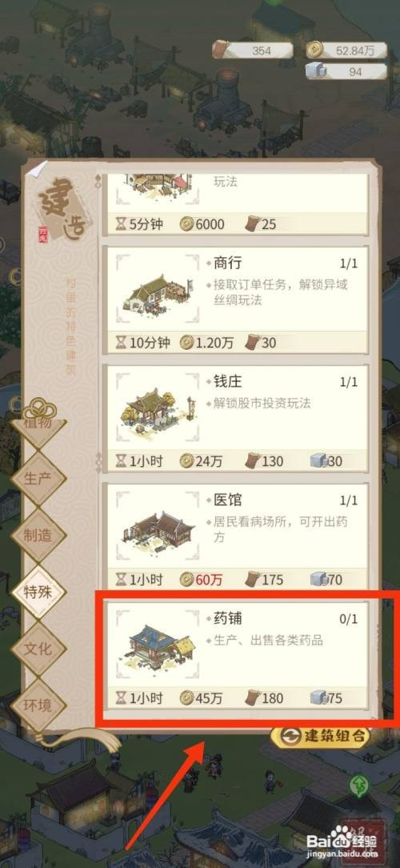Tap the stone resource counter showing 94
Screen dimensions: 400x868
pyautogui.click(x=346, y=71)
